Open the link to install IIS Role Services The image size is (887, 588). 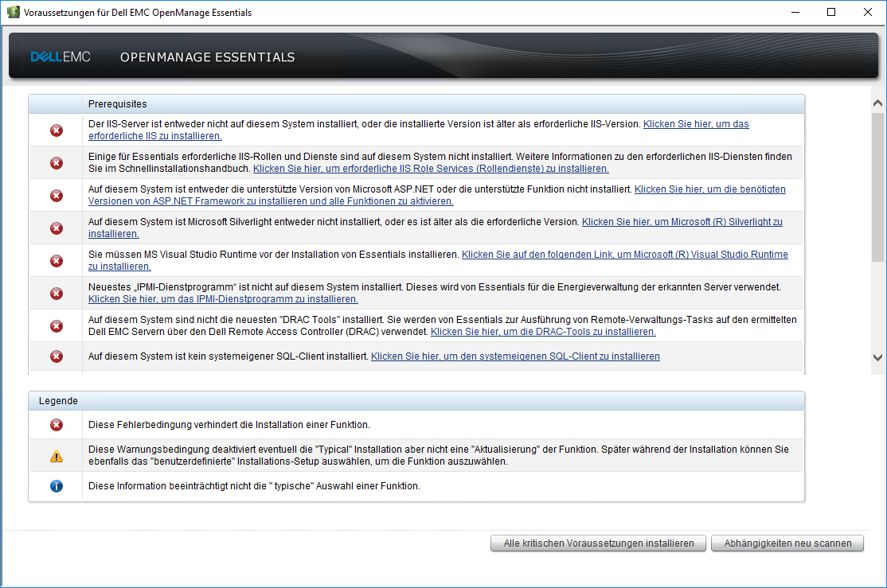(431, 169)
